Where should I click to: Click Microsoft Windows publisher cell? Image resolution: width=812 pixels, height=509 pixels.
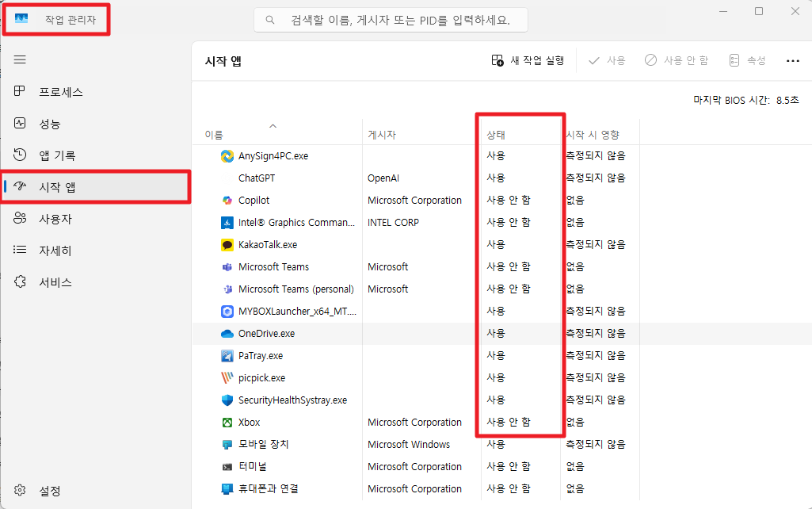pyautogui.click(x=409, y=445)
